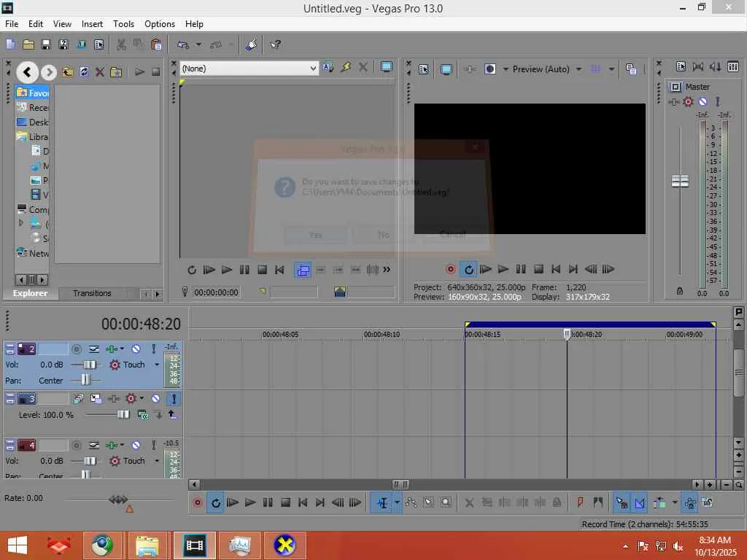
Task: Open the Edit menu
Action: coord(35,24)
